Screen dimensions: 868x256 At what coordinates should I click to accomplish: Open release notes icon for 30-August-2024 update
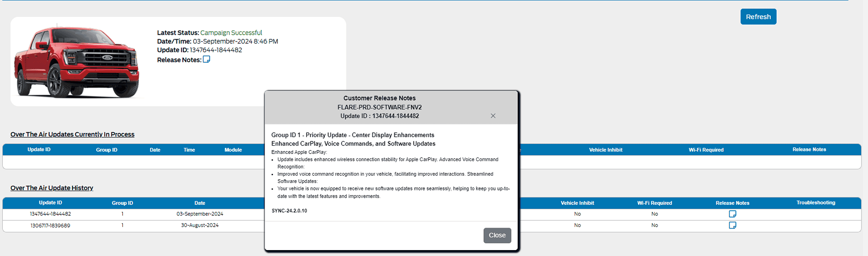(732, 225)
